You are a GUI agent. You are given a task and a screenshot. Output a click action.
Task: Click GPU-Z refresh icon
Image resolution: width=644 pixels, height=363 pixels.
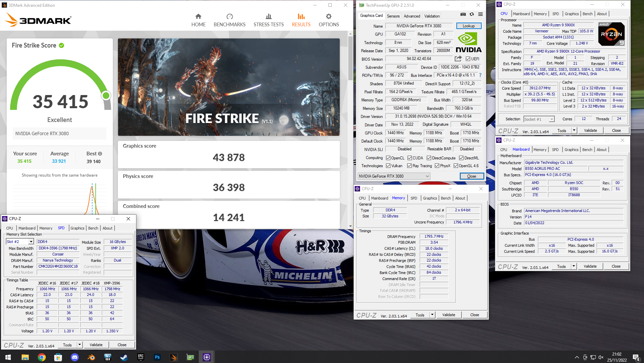(472, 14)
